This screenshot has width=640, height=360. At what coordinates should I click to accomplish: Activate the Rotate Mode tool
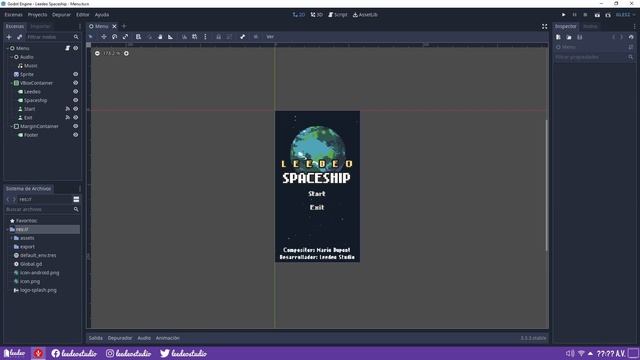(115, 37)
